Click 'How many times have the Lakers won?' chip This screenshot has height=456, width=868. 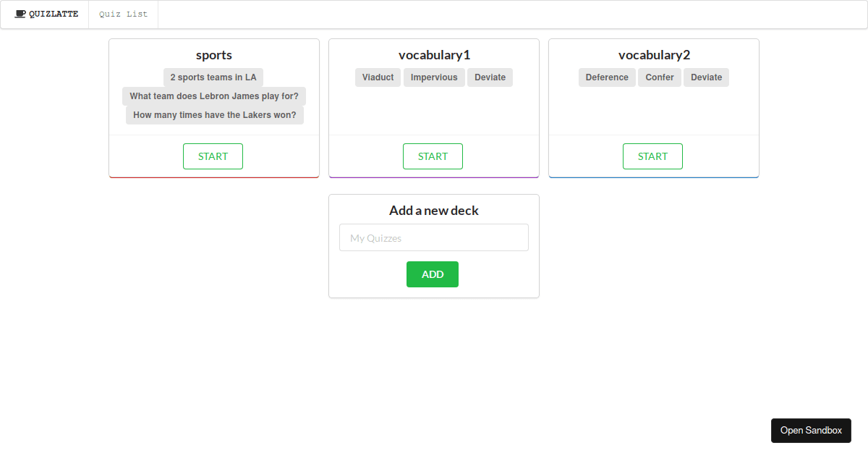[x=214, y=114]
